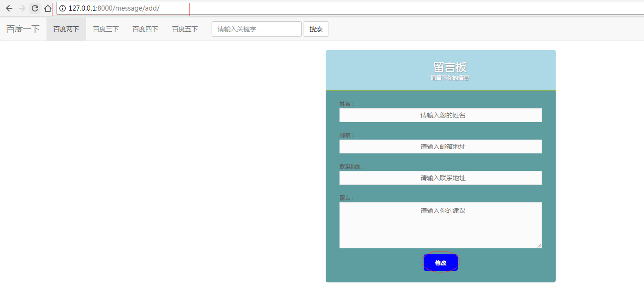Click the 姓名 name input field

click(440, 115)
